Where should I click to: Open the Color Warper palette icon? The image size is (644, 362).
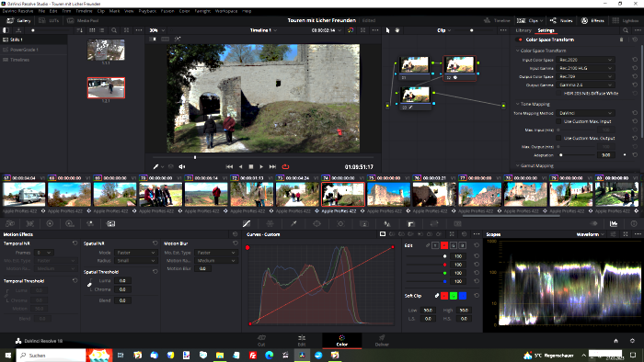[270, 224]
